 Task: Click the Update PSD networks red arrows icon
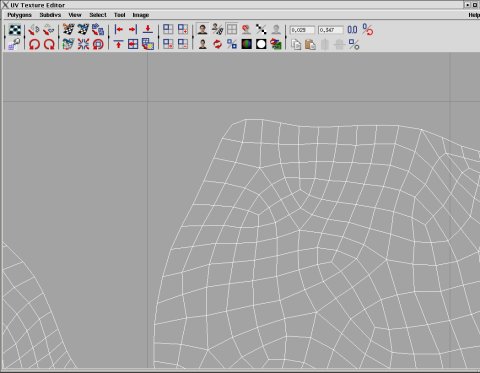[x=217, y=44]
